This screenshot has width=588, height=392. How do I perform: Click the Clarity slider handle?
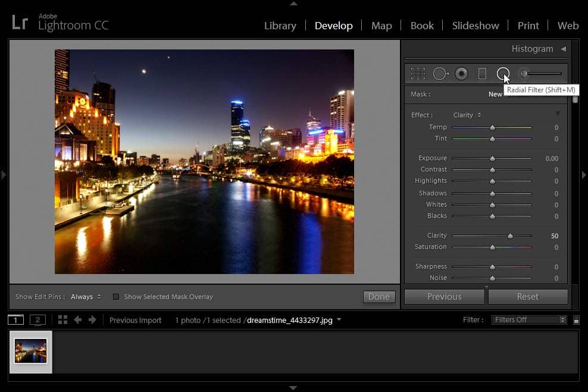pyautogui.click(x=510, y=236)
